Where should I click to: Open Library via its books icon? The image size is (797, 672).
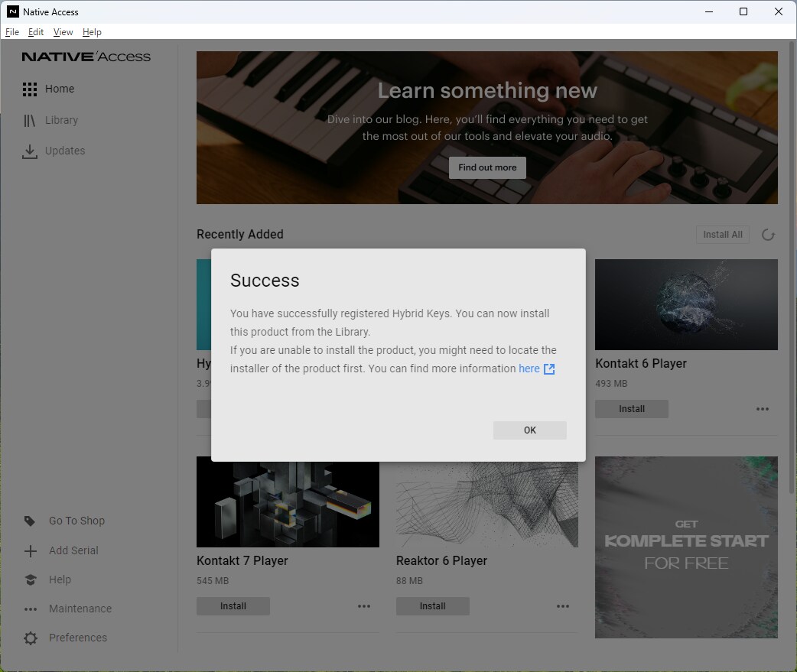pos(30,121)
